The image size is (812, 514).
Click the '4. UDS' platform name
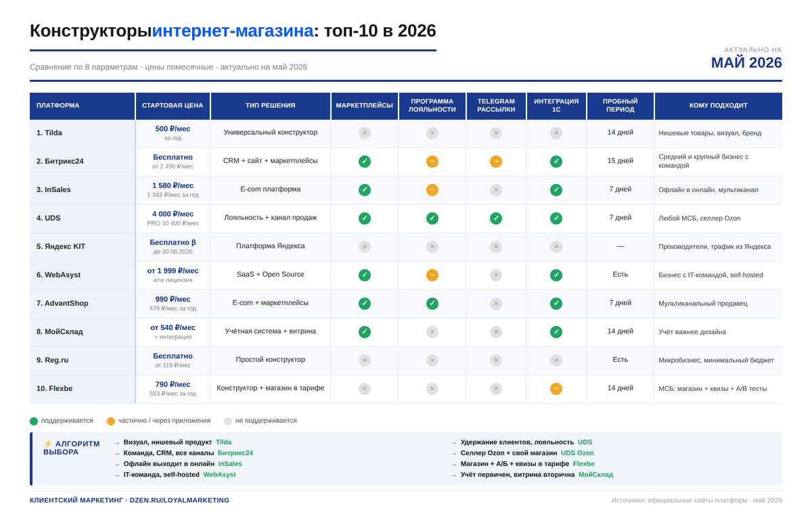click(49, 218)
